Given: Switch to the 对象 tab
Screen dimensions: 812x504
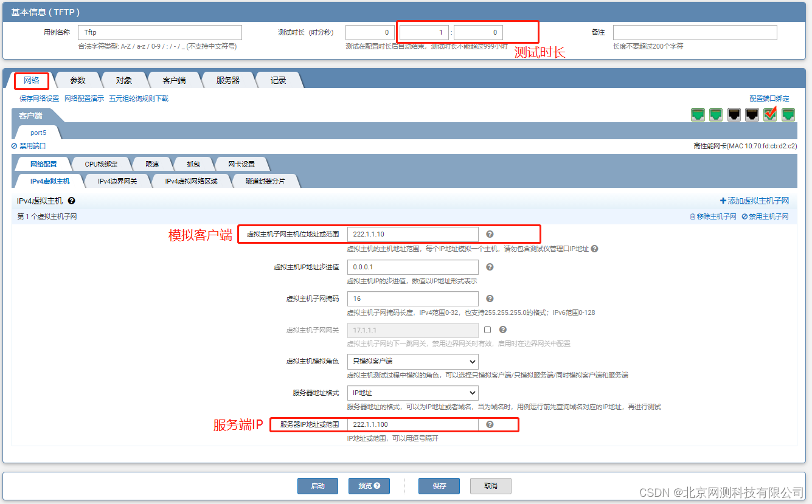Looking at the screenshot, I should (124, 80).
